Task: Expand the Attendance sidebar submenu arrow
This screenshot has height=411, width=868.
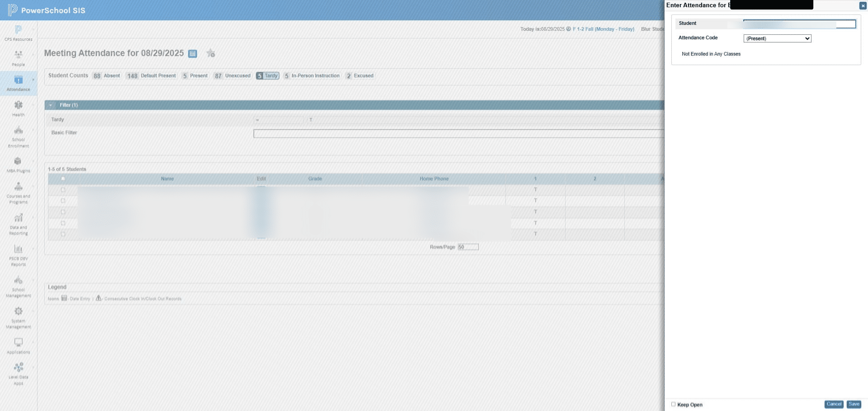Action: [33, 79]
